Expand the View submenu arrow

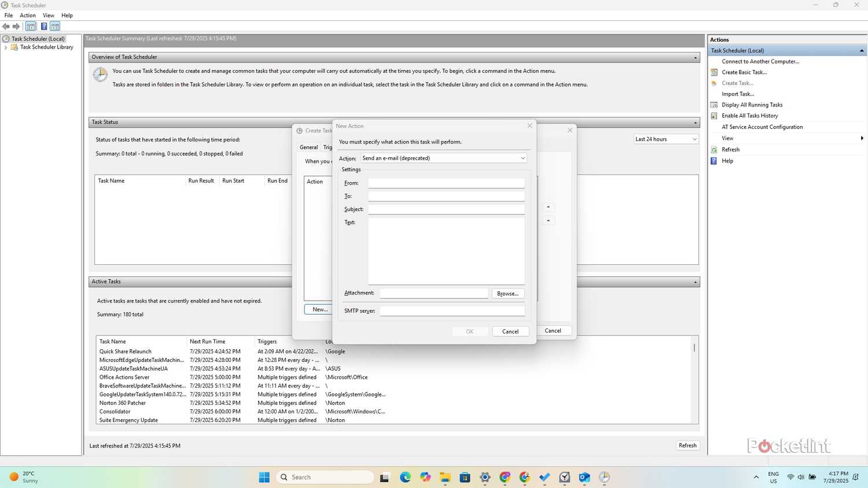coord(862,138)
